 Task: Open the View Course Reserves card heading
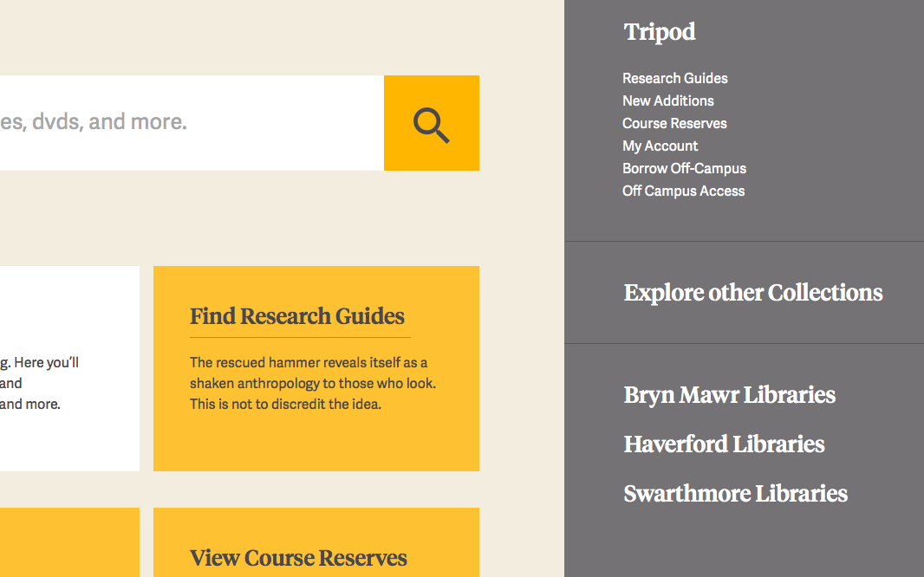click(298, 558)
